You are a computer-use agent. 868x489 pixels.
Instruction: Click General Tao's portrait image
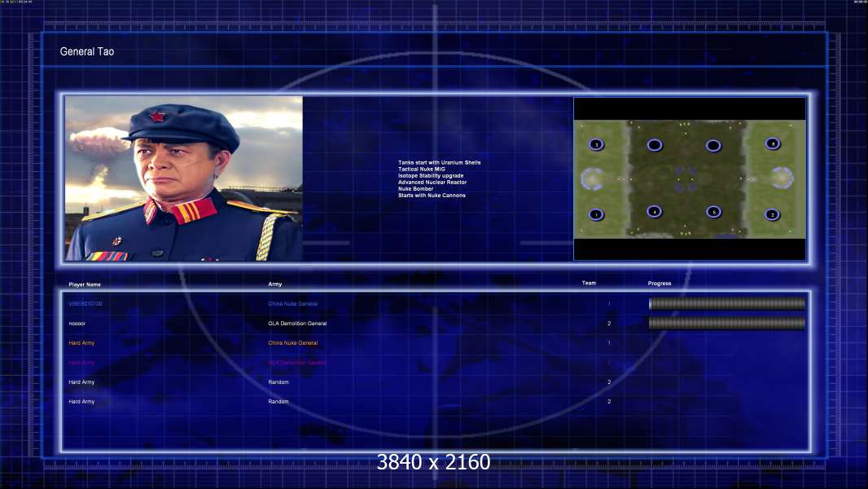[184, 178]
